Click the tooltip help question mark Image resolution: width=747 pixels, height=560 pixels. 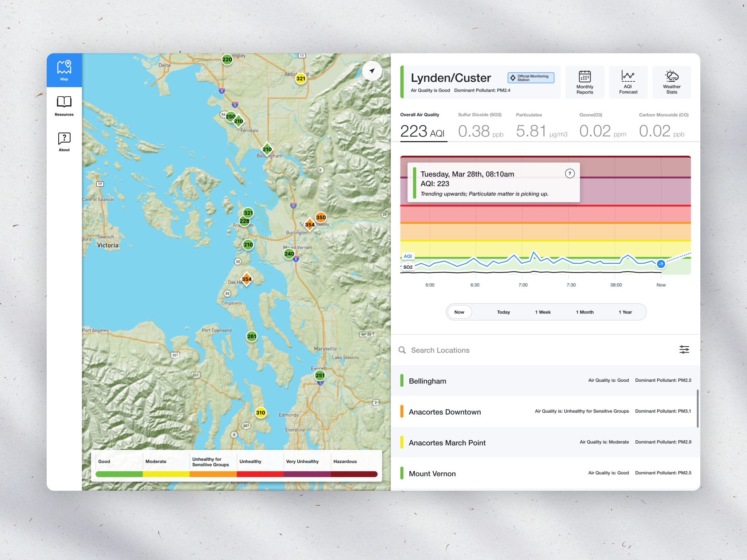pos(570,174)
